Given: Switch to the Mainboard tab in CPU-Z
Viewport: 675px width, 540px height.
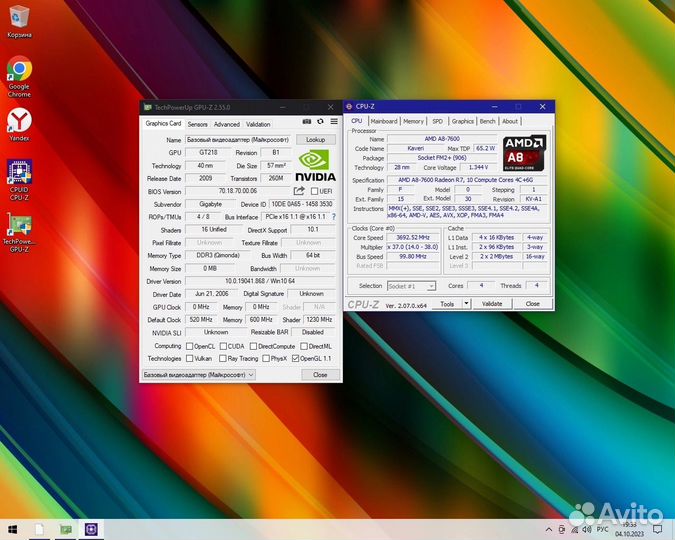Looking at the screenshot, I should pyautogui.click(x=384, y=121).
